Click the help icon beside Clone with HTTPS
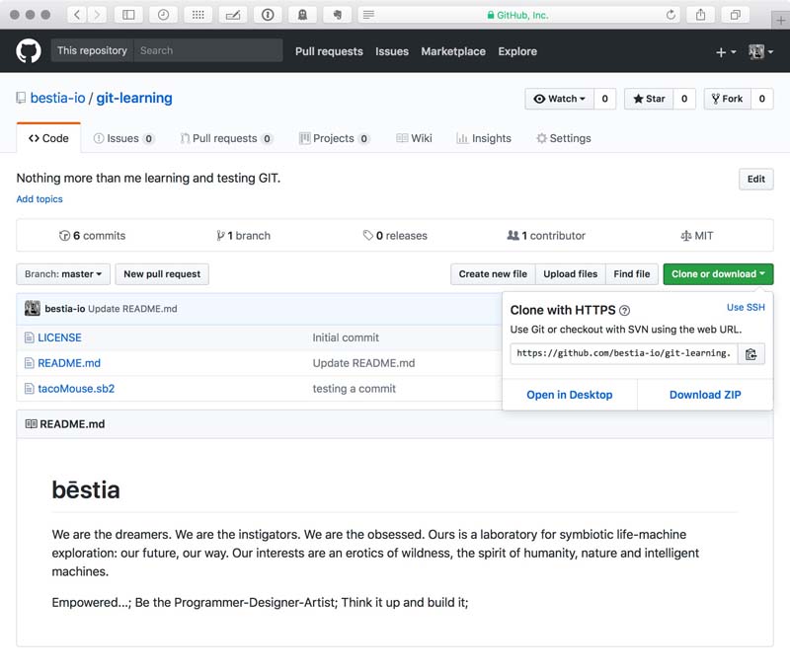 click(x=624, y=310)
